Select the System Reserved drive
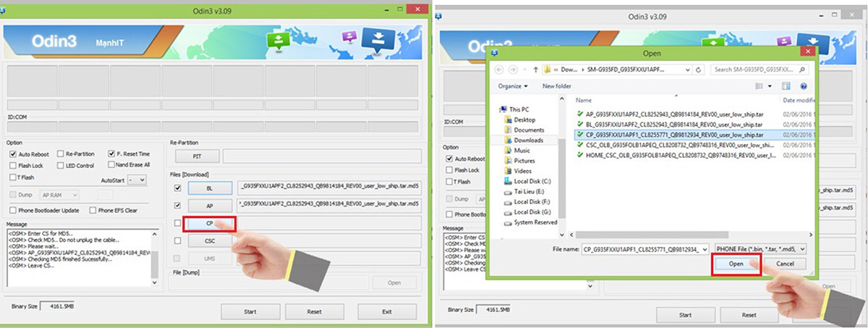This screenshot has height=328, width=868. 529,222
